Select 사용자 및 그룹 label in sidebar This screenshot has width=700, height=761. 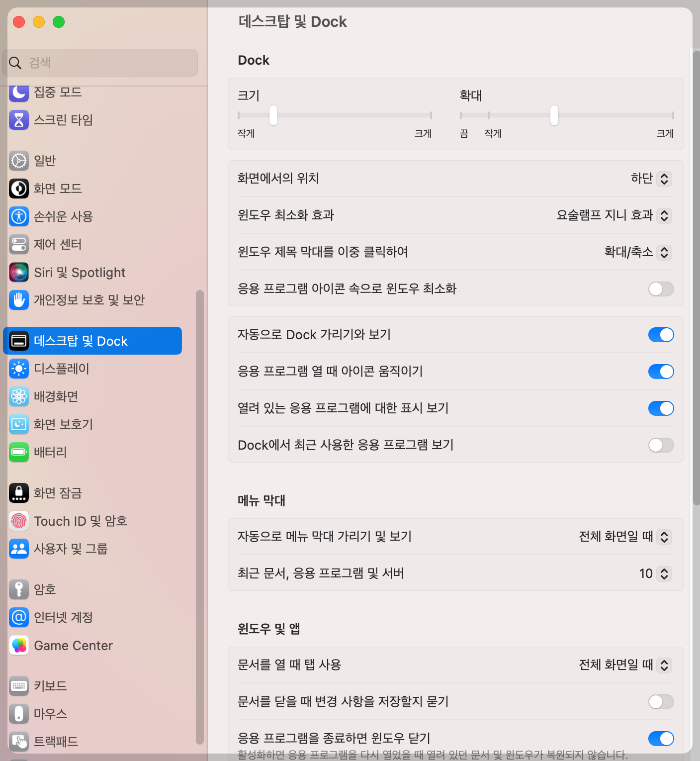(x=71, y=549)
